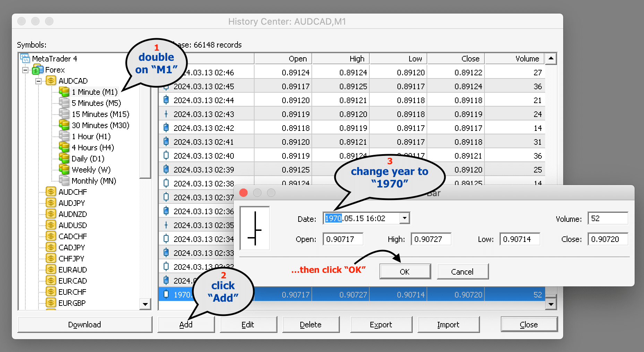Click the MetaTrader 4 root icon
Screen dimensions: 644x352
tap(25, 58)
